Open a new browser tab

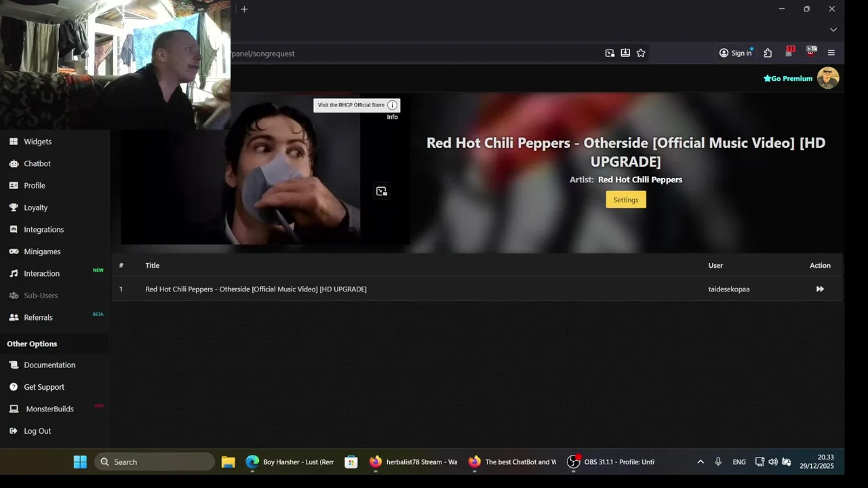tap(244, 9)
